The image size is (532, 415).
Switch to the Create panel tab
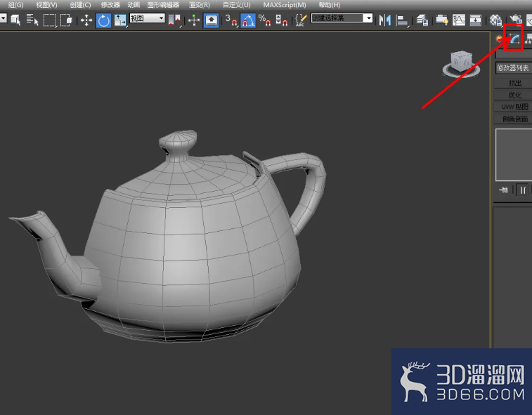tap(500, 39)
